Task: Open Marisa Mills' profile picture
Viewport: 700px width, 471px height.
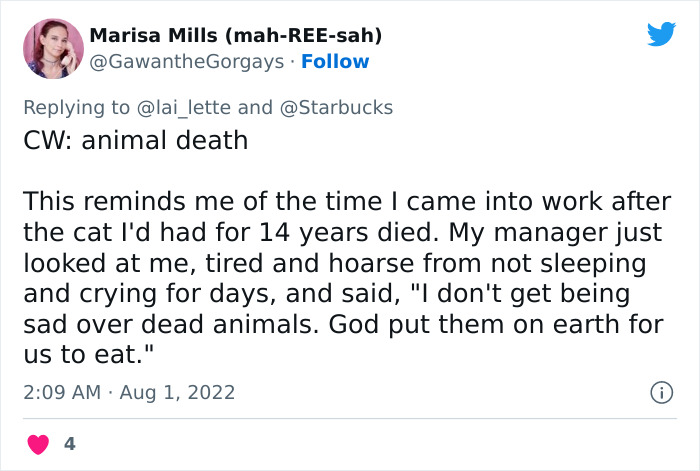Action: [53, 48]
